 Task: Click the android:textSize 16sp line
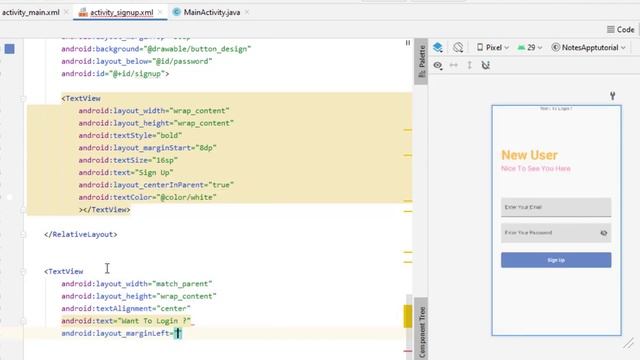tap(128, 160)
